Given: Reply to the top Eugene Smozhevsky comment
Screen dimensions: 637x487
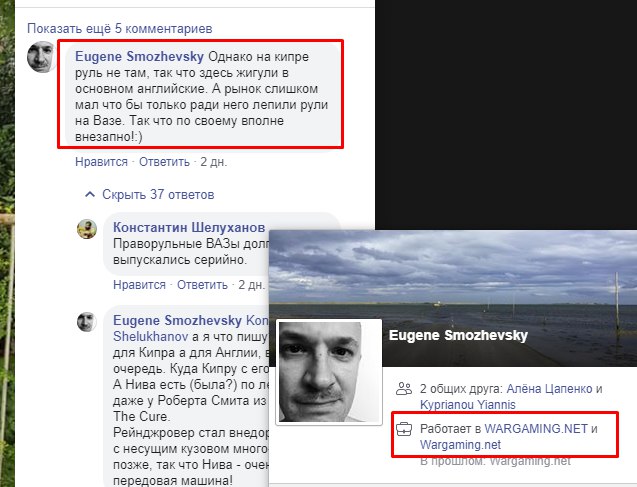Looking at the screenshot, I should click(164, 162).
